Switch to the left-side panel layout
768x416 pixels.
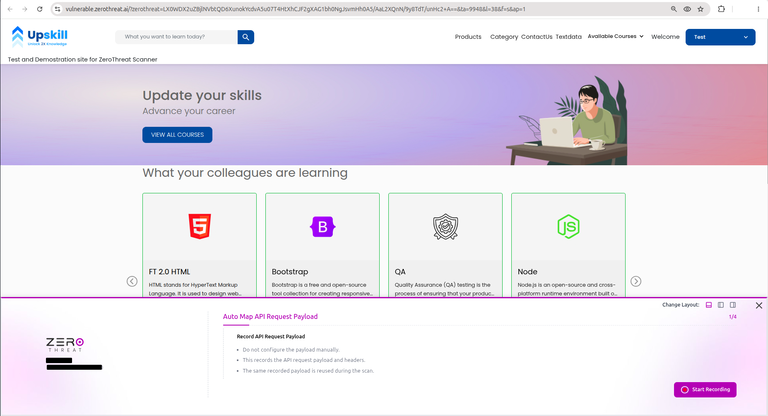click(x=720, y=305)
